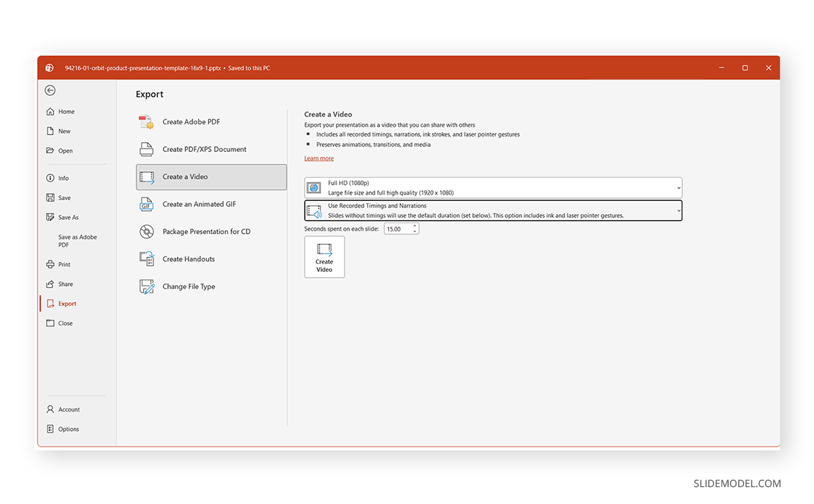Image resolution: width=814 pixels, height=504 pixels.
Task: Click the Create a Video filmstrip icon
Action: (x=147, y=177)
